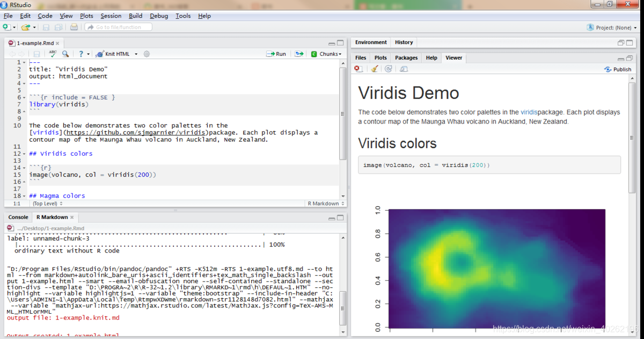The image size is (644, 339).
Task: Minimize the source editor pane
Action: point(332,43)
